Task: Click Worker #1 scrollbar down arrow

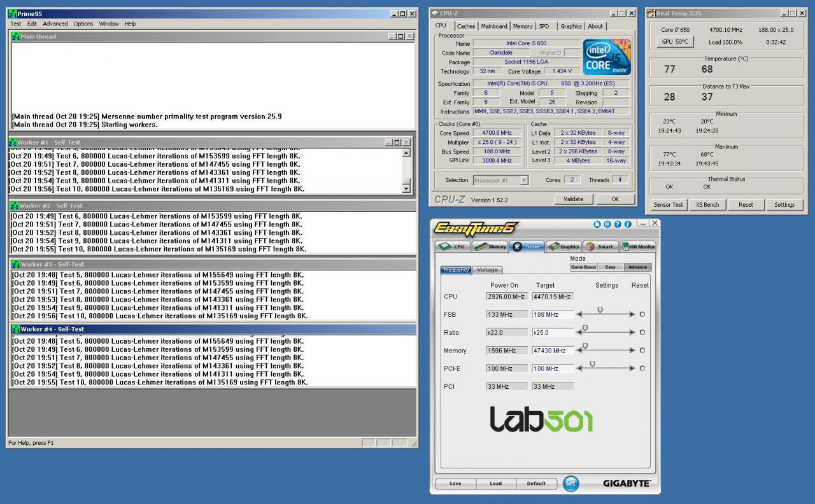Action: click(x=407, y=189)
